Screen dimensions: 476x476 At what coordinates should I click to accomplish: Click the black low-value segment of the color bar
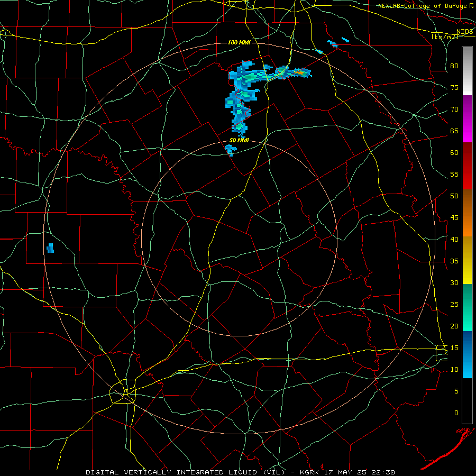click(x=467, y=401)
